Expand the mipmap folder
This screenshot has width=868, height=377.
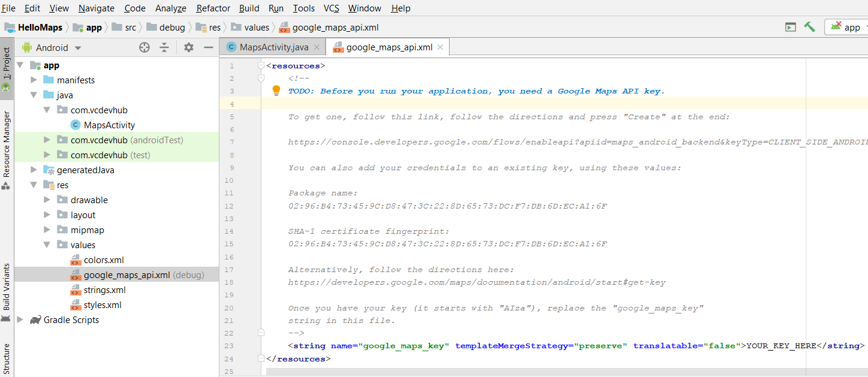pyautogui.click(x=47, y=230)
